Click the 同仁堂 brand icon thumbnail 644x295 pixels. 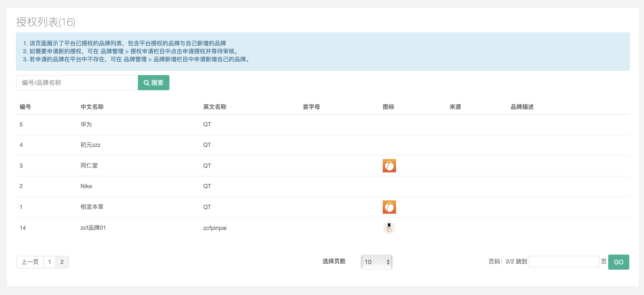pos(389,166)
